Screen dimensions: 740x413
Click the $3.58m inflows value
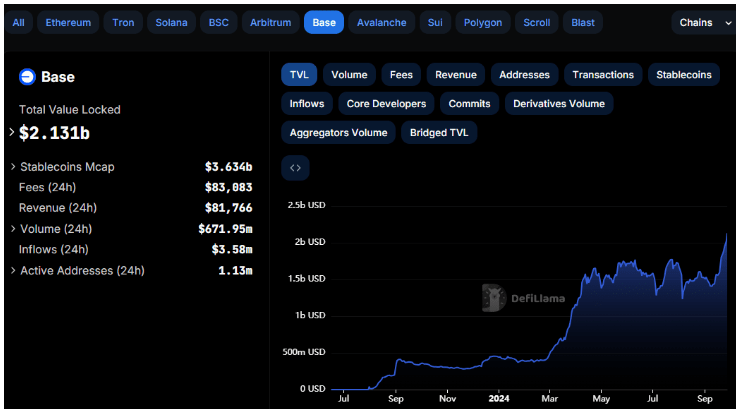tap(232, 250)
